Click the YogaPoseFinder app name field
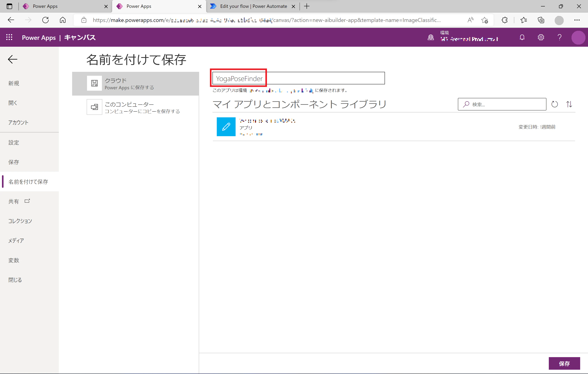 point(298,78)
